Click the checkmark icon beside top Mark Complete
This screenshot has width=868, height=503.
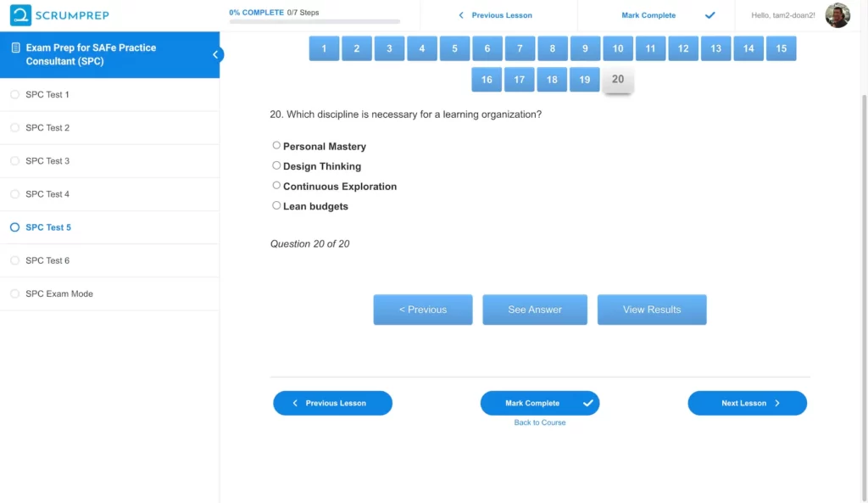(x=710, y=15)
